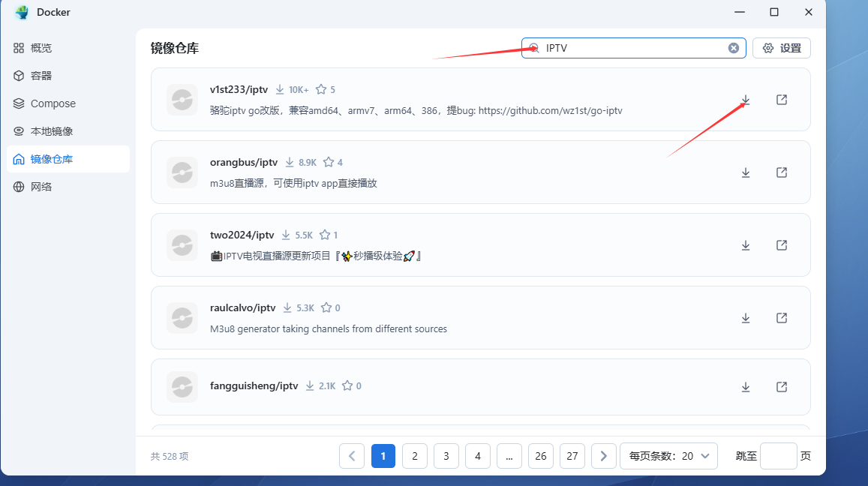Clear the IPTV search text
This screenshot has width=868, height=486.
pos(734,48)
